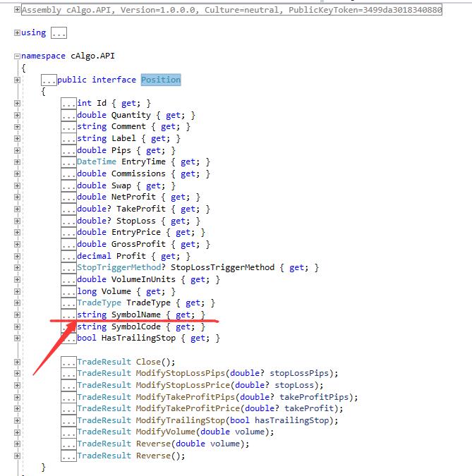Click the ModifyStopLossPips method name
Screen dimensions: 472x476
pyautogui.click(x=181, y=373)
